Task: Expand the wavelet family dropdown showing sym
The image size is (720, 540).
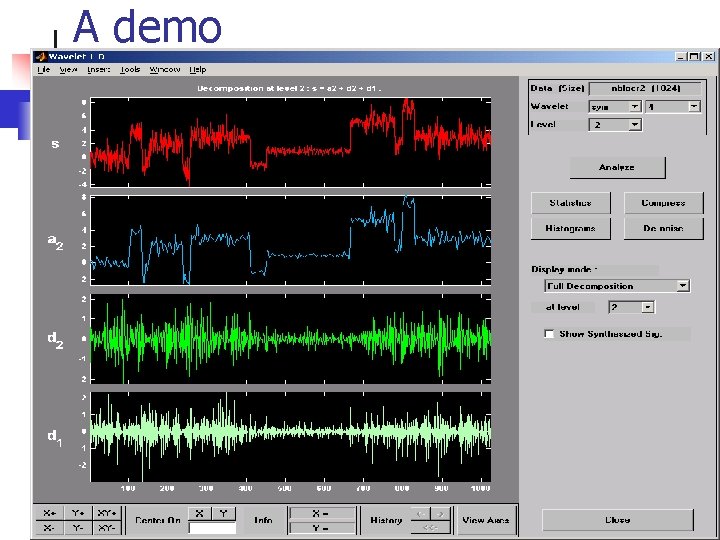Action: 635,107
